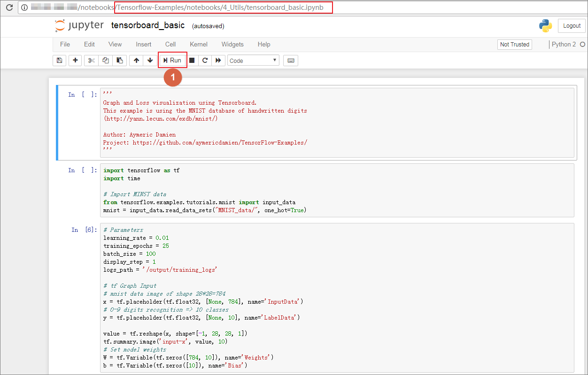Open the View menu
Viewport: 588px width, 375px height.
115,44
